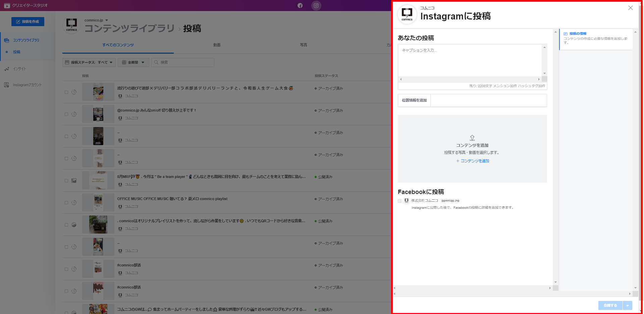Click the 検索 search field
644x314 pixels.
(183, 62)
